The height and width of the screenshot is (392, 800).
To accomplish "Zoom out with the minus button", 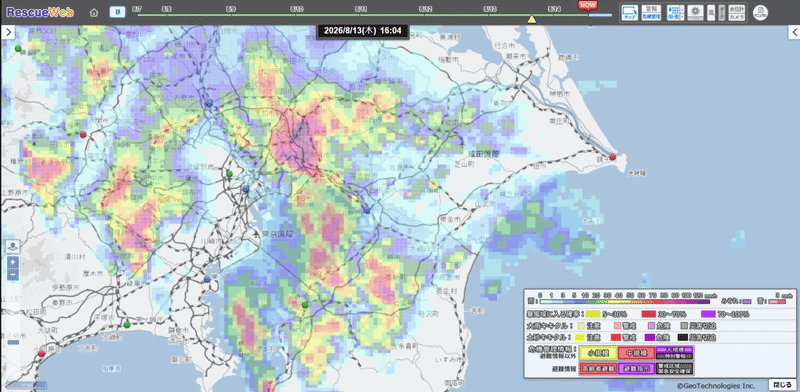I will (13, 275).
